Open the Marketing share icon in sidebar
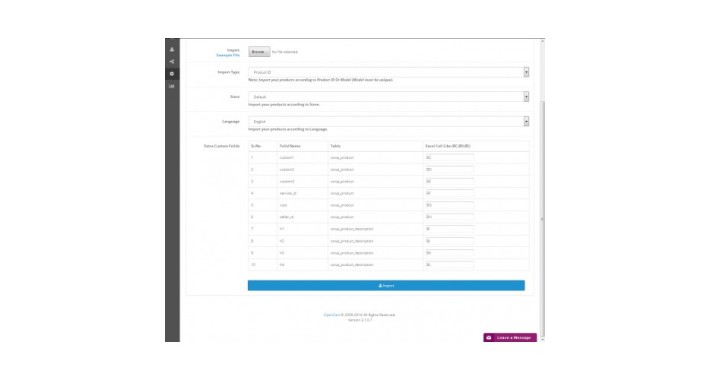Screen dimensions: 710x380 coord(172,62)
